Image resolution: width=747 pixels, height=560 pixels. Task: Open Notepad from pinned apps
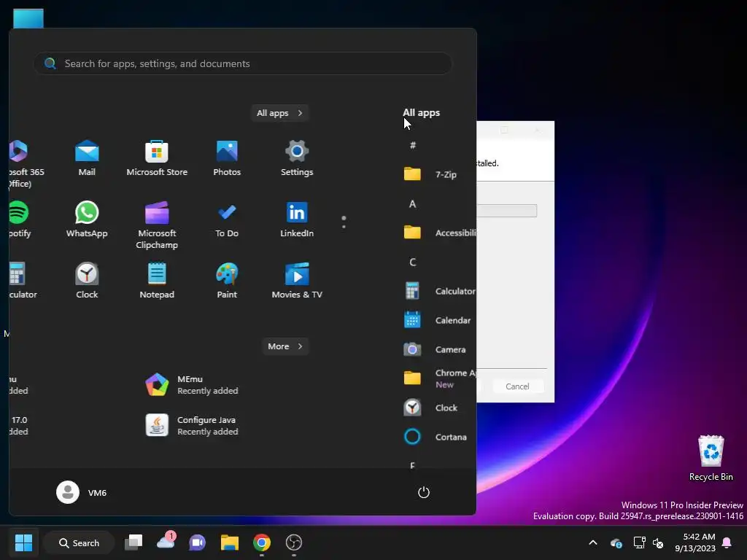coord(157,281)
